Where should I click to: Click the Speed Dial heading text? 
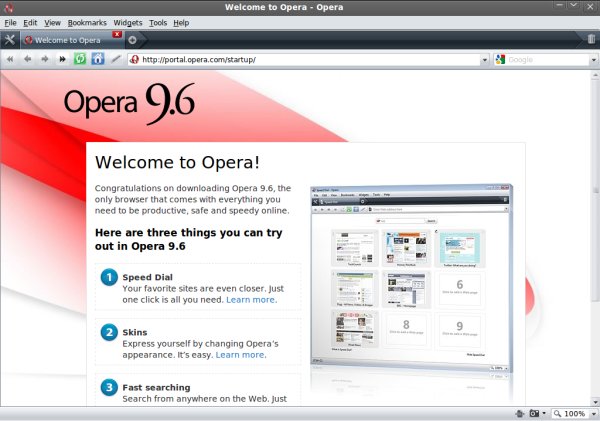pyautogui.click(x=147, y=277)
